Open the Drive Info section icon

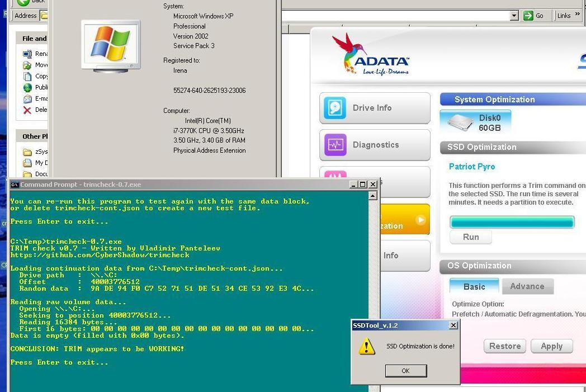(x=334, y=107)
